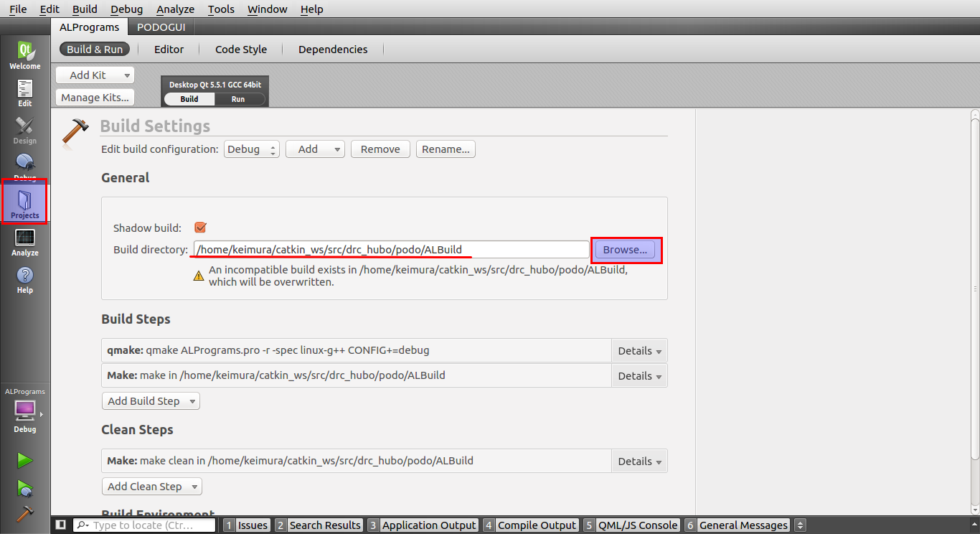The image size is (980, 534).
Task: Toggle the left sidebar icon in status bar
Action: tap(61, 525)
